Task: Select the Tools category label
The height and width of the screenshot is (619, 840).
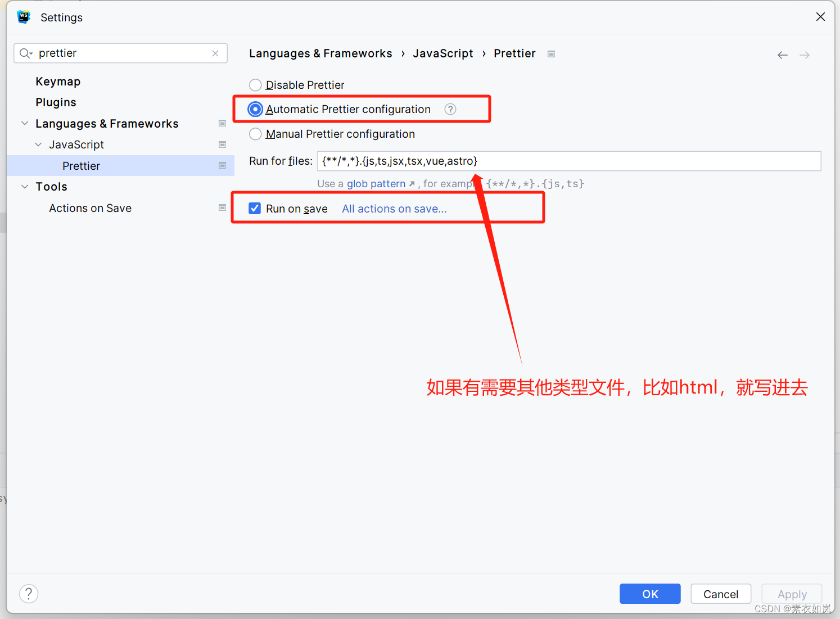Action: tap(51, 187)
